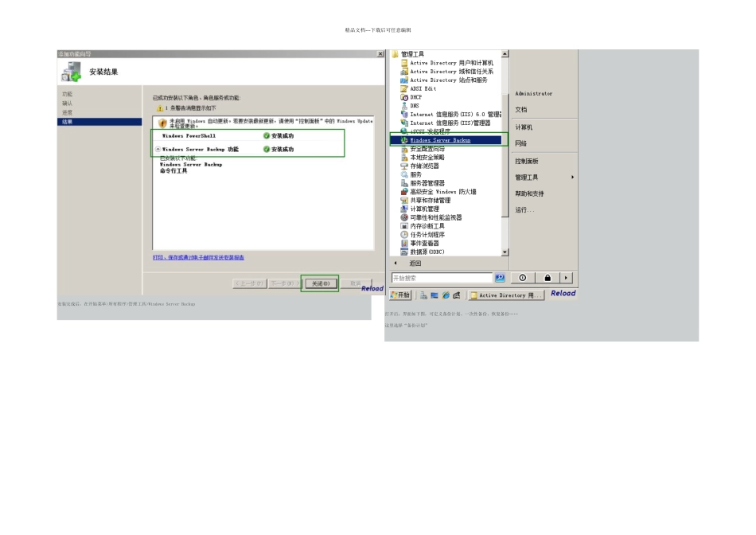The height and width of the screenshot is (535, 756).
Task: Click the 命令行工具 text in results
Action: coord(173,171)
